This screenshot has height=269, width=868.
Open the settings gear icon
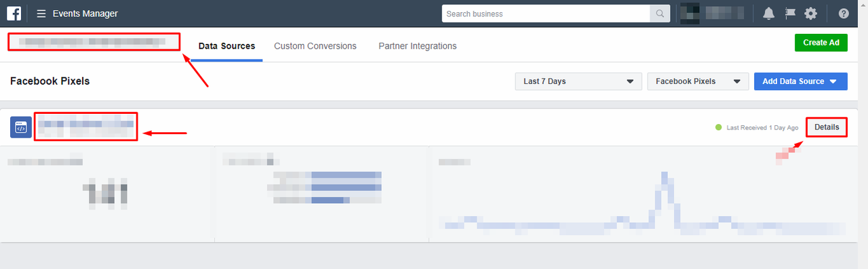tap(810, 14)
